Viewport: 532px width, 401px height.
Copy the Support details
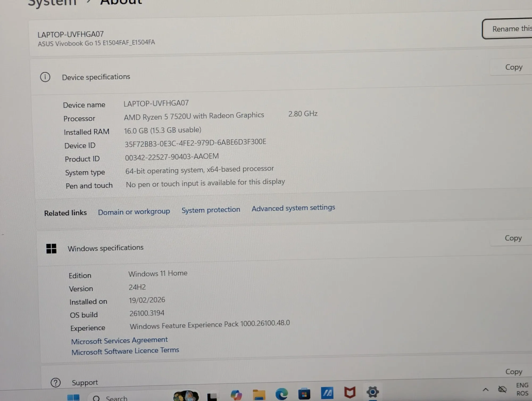[514, 371]
